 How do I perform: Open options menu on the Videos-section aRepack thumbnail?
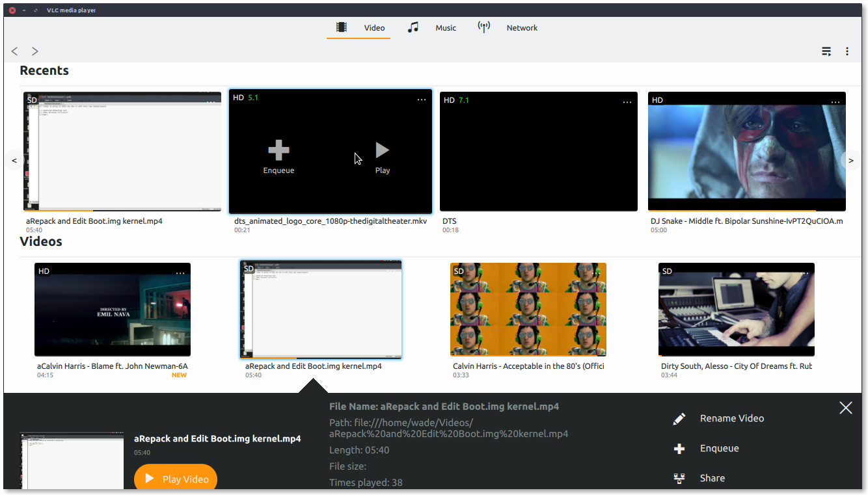[392, 271]
